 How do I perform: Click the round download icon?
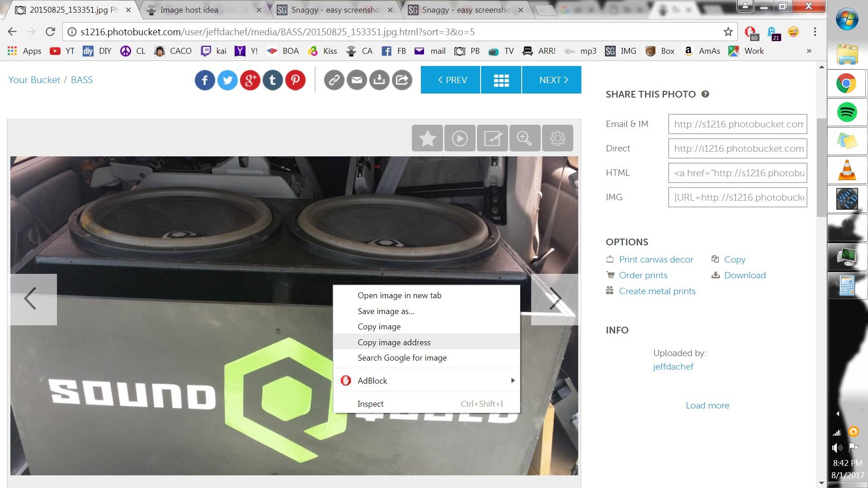379,80
